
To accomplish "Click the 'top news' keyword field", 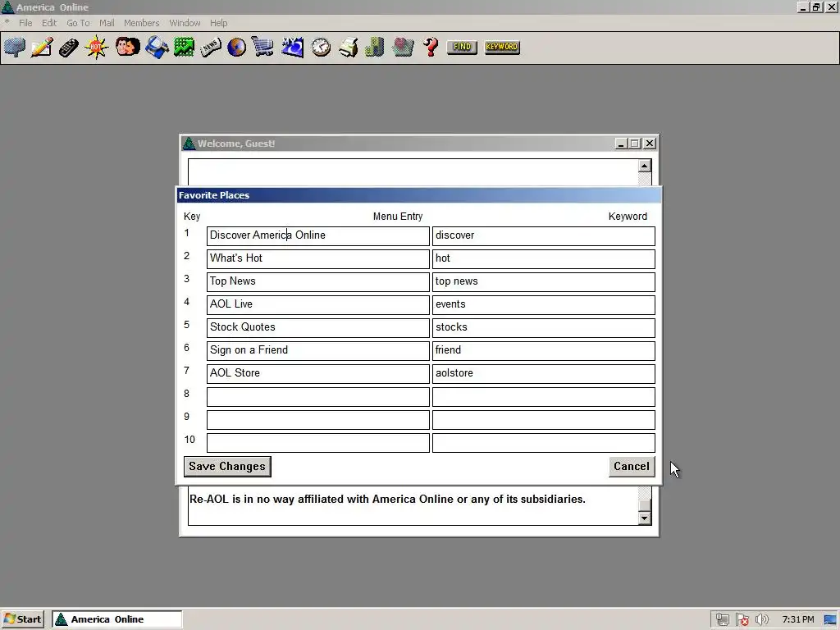I will [x=544, y=282].
